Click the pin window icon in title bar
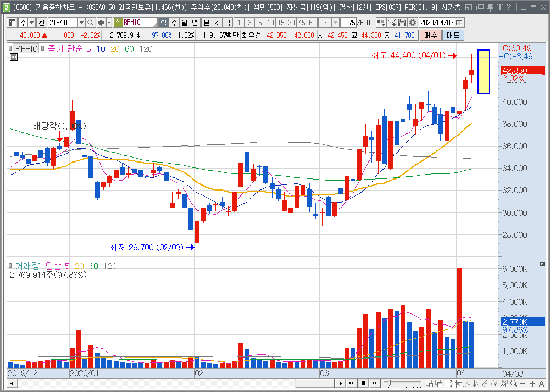550x392 pixels. click(x=490, y=7)
